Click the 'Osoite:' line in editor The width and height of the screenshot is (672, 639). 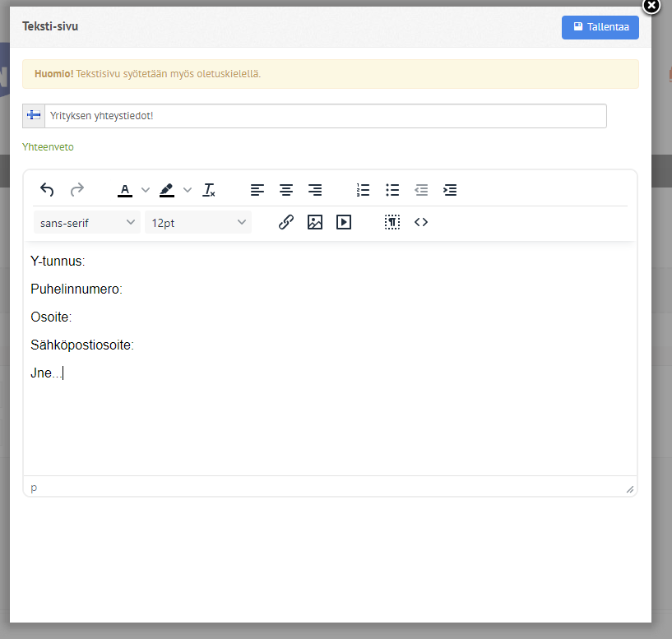[x=51, y=317]
